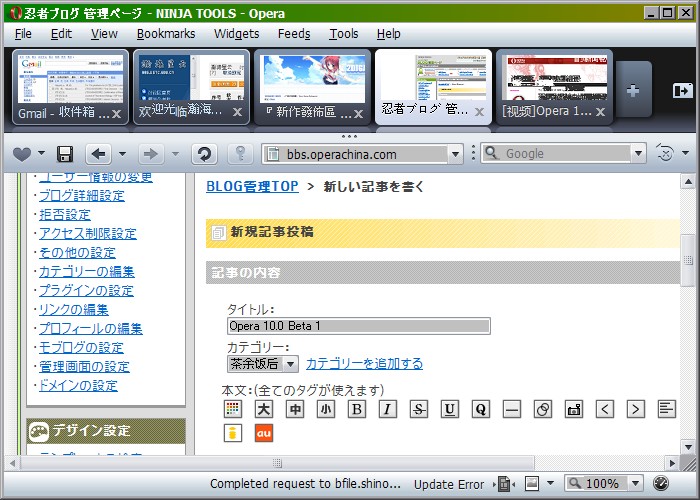The image size is (700, 500).
Task: Insert hyperlink icon in editor
Action: tap(542, 408)
